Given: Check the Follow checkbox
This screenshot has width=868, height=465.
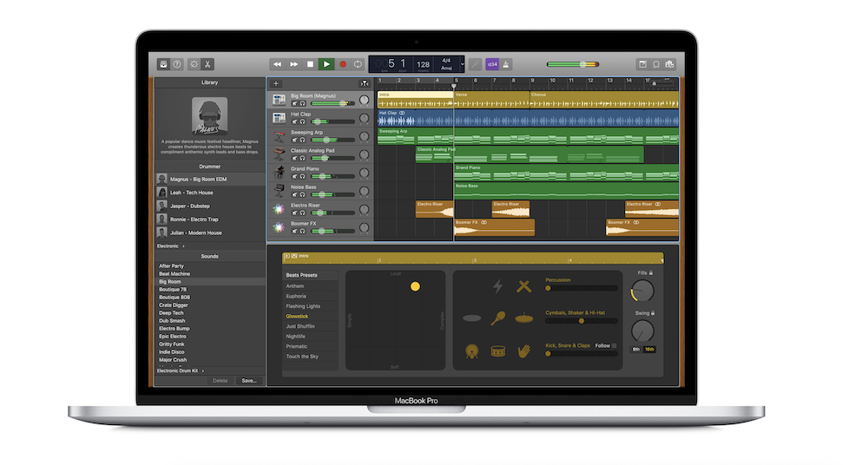Looking at the screenshot, I should coord(615,345).
